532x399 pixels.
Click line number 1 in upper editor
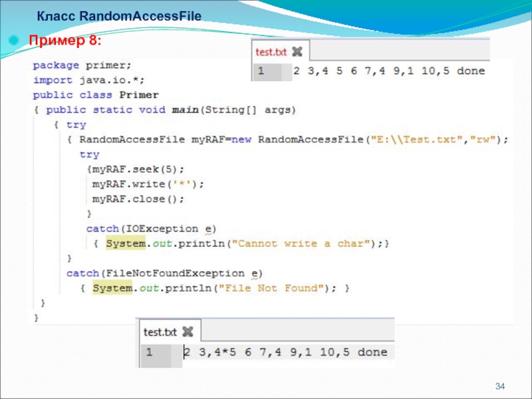pyautogui.click(x=261, y=71)
